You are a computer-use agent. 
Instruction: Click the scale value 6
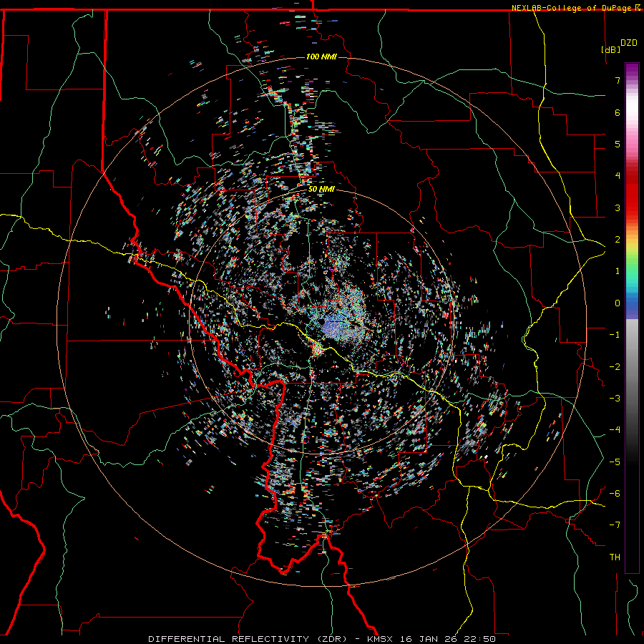pos(618,112)
